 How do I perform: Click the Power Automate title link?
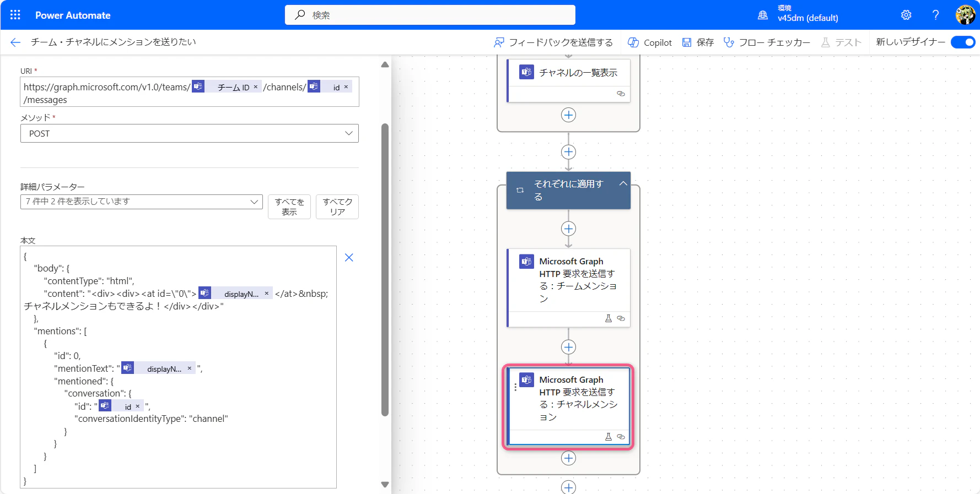pyautogui.click(x=73, y=15)
